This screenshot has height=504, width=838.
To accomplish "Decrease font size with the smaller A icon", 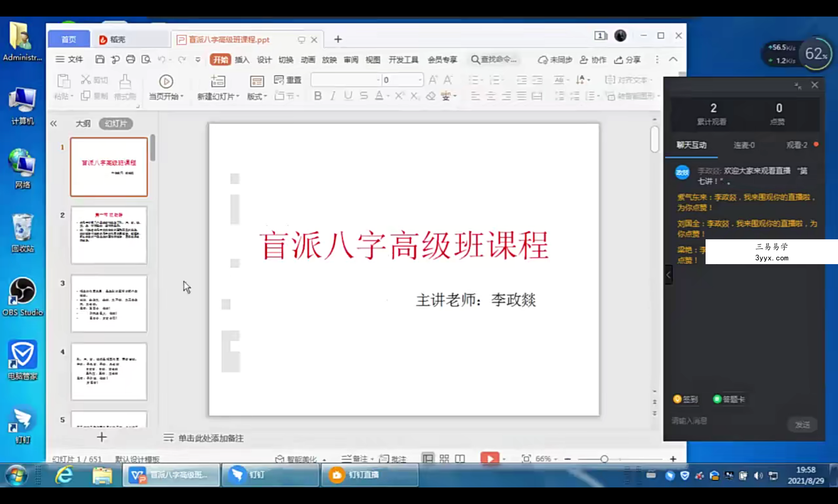I will (448, 80).
